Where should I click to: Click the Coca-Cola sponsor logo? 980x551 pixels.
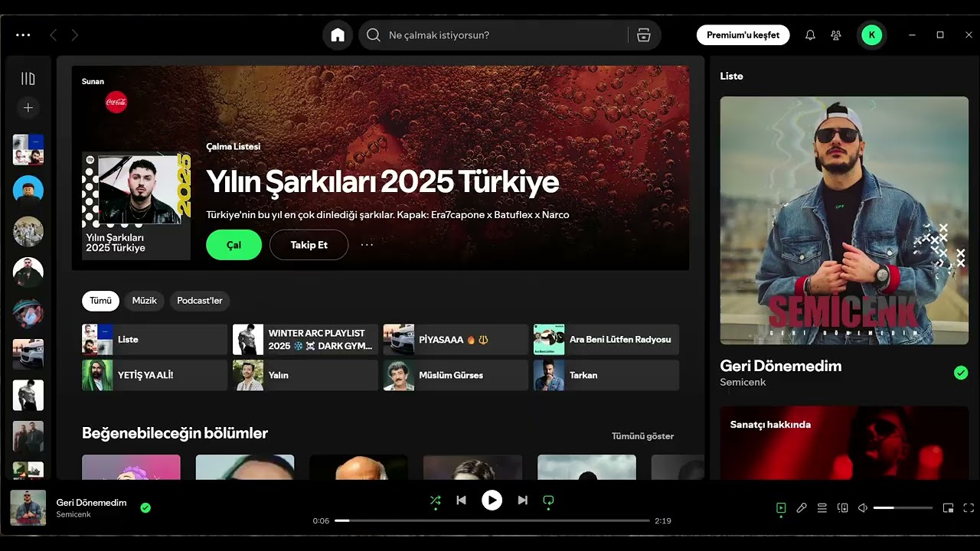point(116,102)
